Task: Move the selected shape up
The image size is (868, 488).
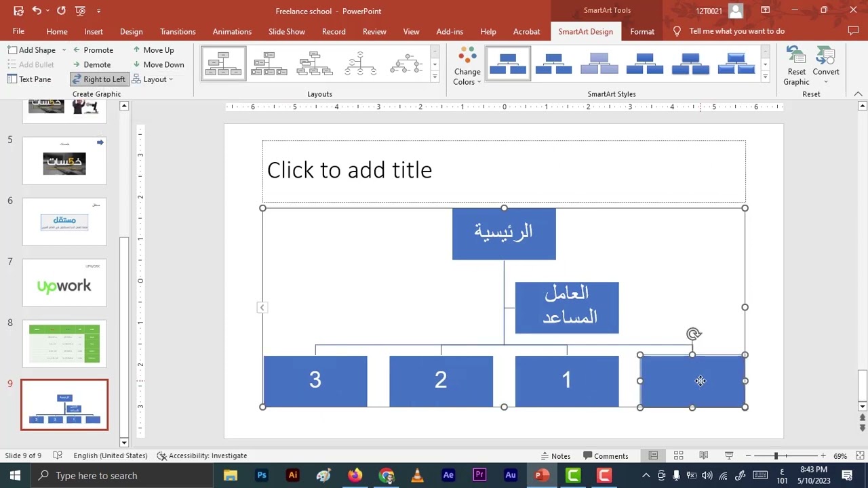Action: tap(153, 50)
